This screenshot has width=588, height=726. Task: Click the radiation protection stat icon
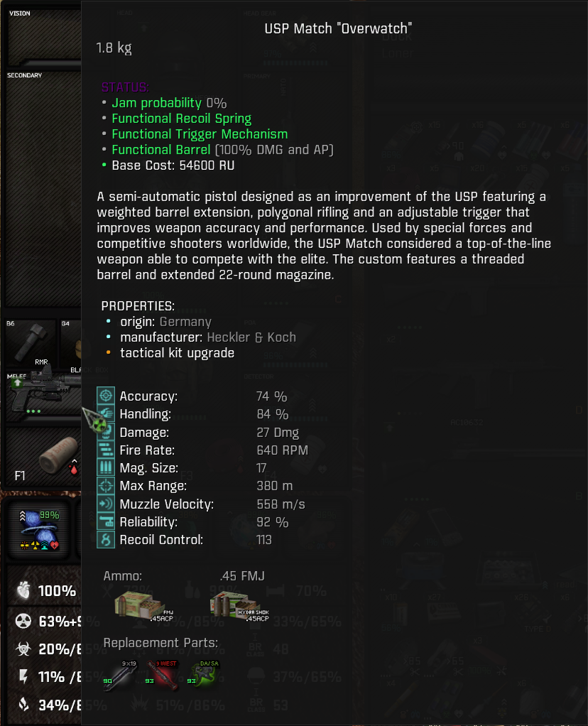coord(23,621)
